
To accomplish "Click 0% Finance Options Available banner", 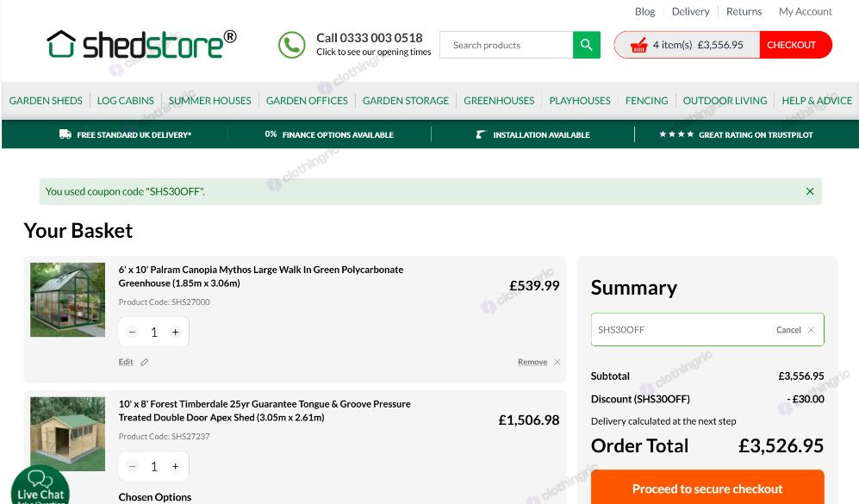I will click(x=329, y=134).
